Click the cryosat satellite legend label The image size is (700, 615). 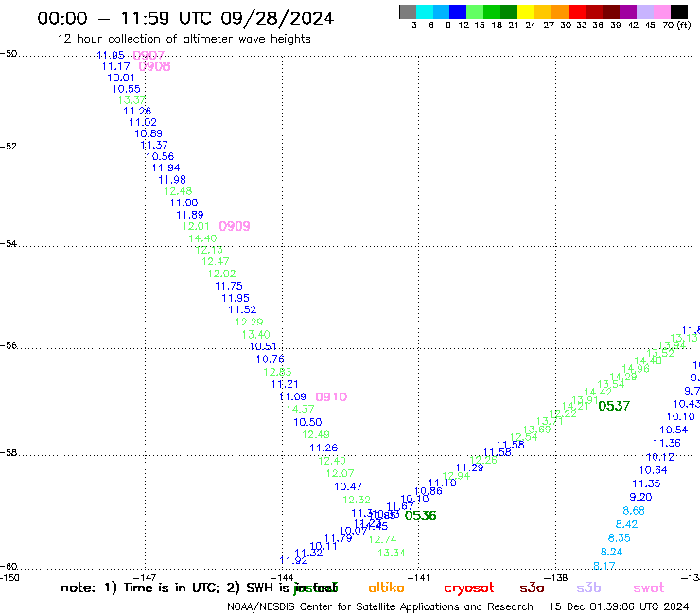(x=469, y=589)
